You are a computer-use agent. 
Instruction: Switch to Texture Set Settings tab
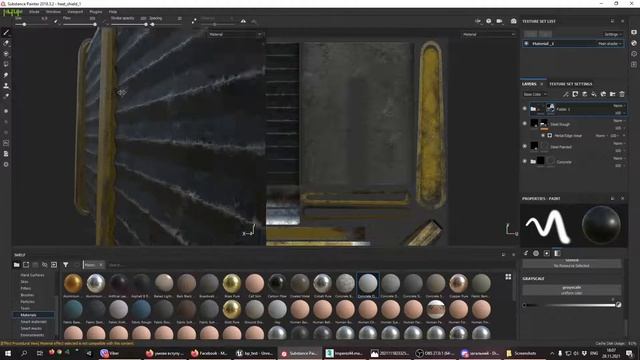571,84
